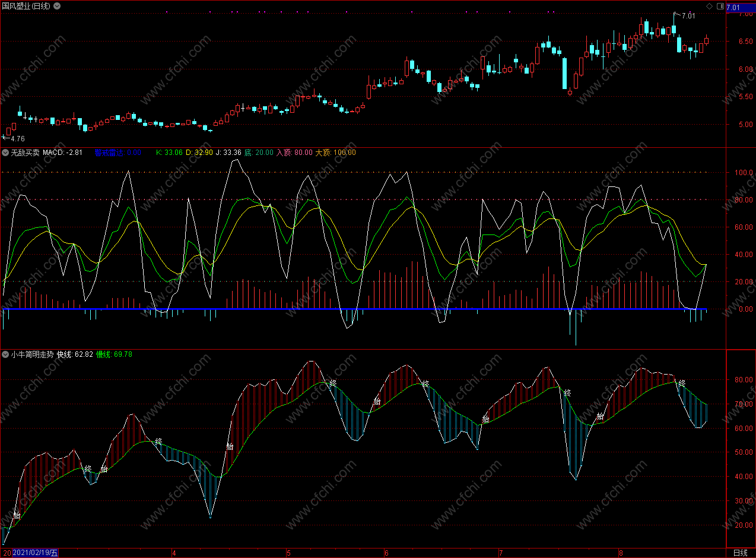Viewport: 756px width, 558px height.
Task: Click the 警戒雷达: 0.00 readout
Action: click(x=117, y=153)
